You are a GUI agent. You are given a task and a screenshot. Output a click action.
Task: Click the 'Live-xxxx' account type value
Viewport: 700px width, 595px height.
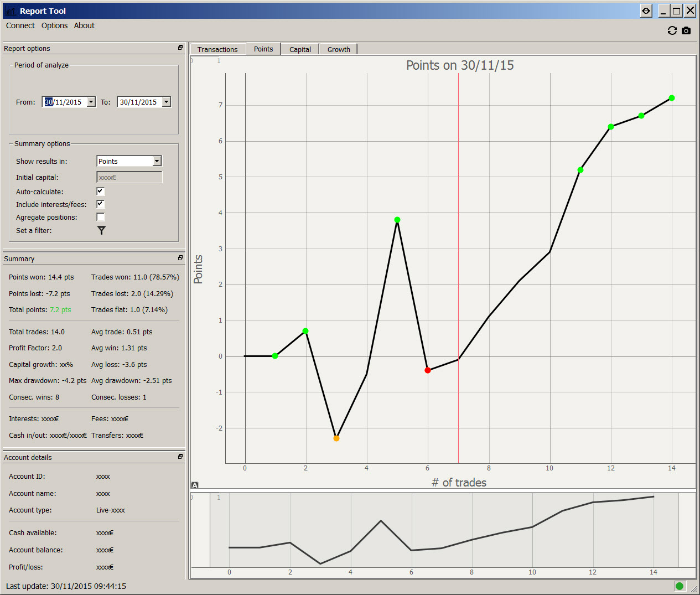click(111, 510)
